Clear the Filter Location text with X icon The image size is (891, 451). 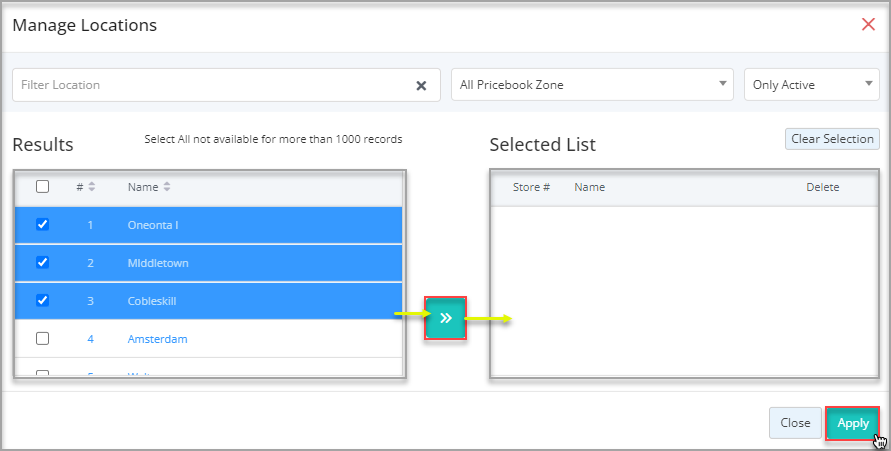tap(421, 86)
